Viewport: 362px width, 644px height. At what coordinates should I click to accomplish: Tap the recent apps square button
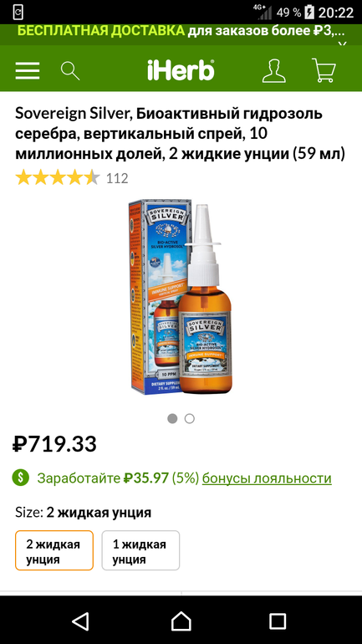tap(278, 621)
